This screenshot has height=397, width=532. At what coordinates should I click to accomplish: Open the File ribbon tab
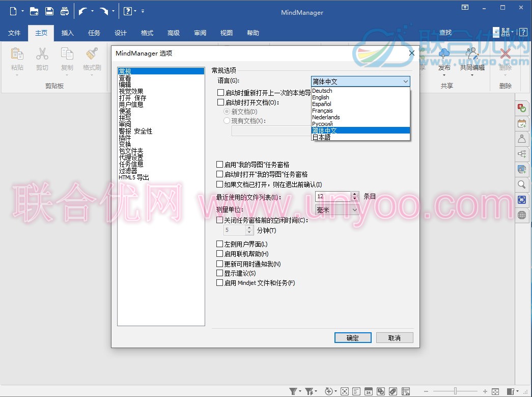tap(14, 33)
